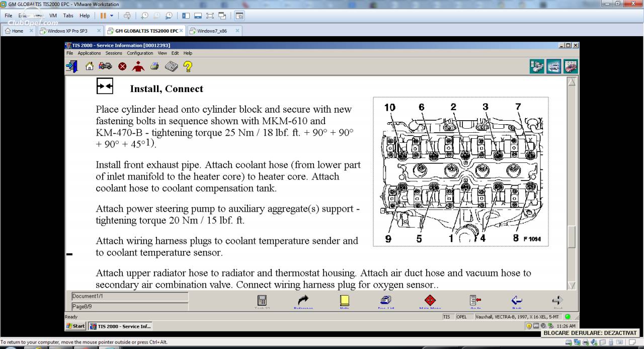The image size is (644, 349).
Task: Open VMware Help menu
Action: coord(85,16)
